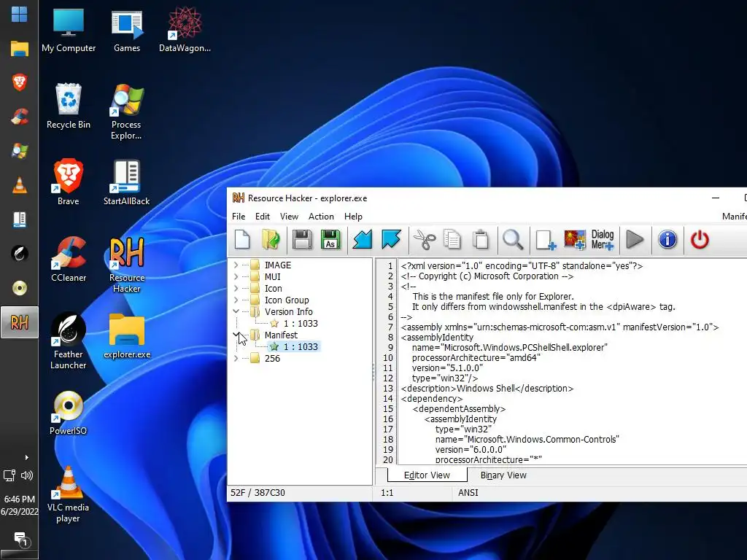This screenshot has width=747, height=560.
Task: Select the My Computer desktop icon
Action: 68,30
